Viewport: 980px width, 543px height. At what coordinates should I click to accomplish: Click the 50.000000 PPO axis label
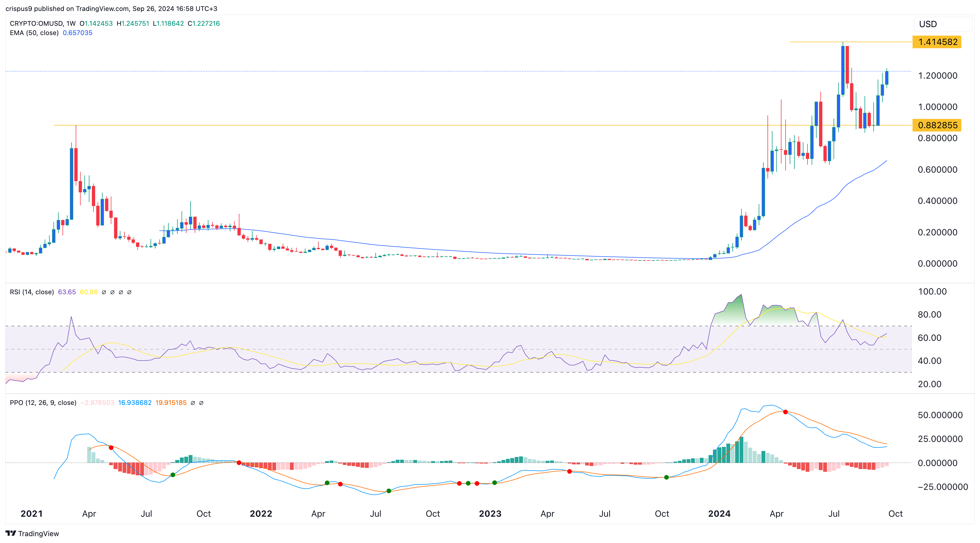[941, 415]
